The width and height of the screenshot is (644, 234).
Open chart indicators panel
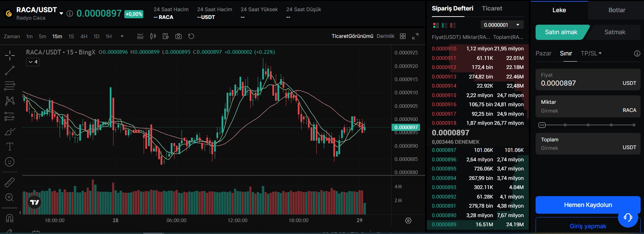tap(140, 36)
